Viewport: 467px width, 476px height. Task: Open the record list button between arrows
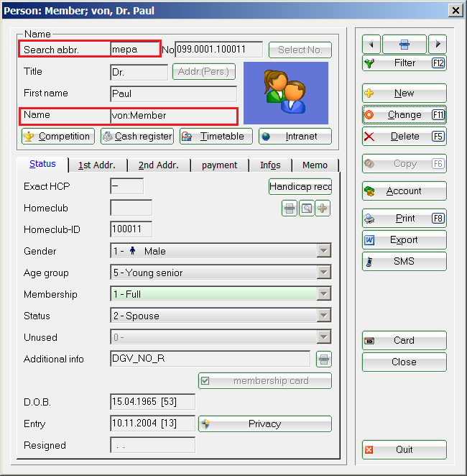point(404,45)
